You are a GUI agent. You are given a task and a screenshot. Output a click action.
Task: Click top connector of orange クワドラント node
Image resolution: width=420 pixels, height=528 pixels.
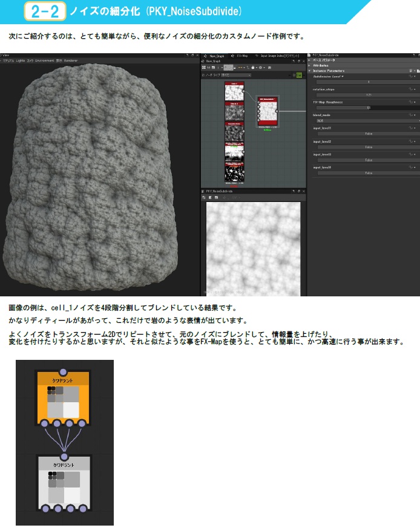click(63, 372)
